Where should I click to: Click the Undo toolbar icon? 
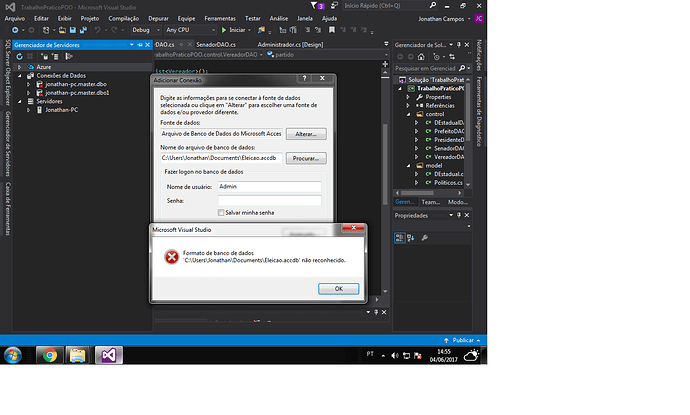pos(97,30)
